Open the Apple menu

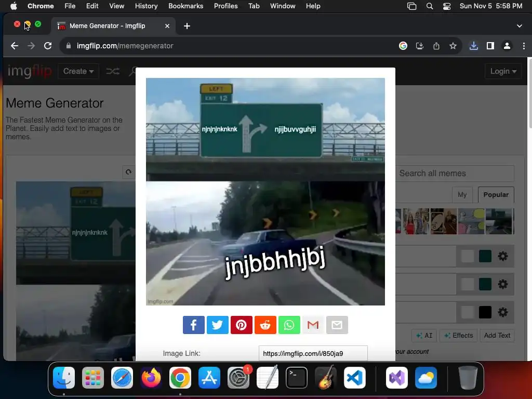[14, 6]
